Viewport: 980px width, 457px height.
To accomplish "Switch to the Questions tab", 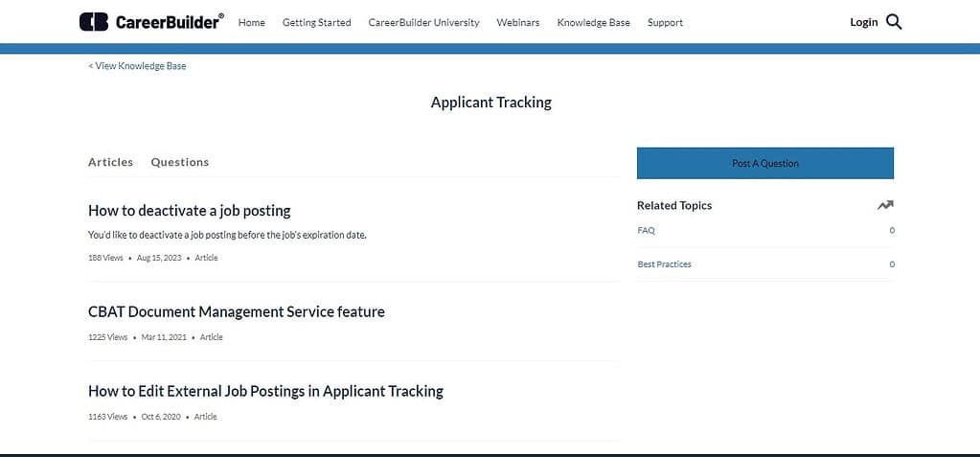I will 180,162.
